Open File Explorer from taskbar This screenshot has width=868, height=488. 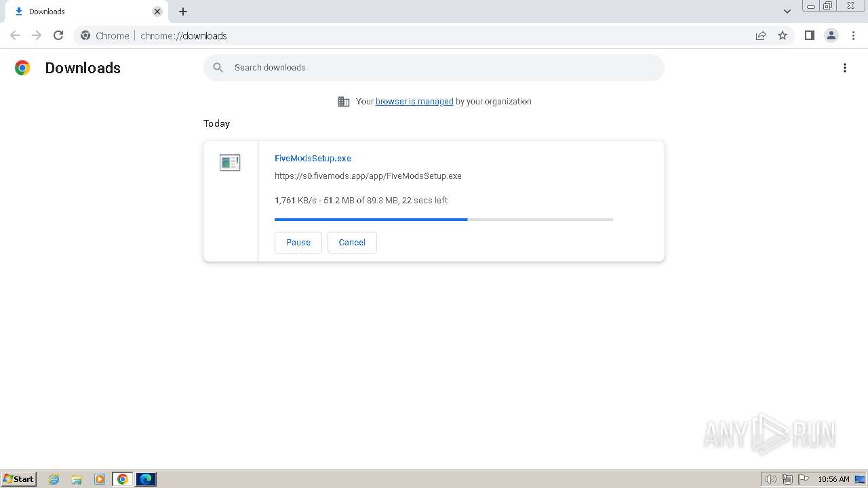77,479
